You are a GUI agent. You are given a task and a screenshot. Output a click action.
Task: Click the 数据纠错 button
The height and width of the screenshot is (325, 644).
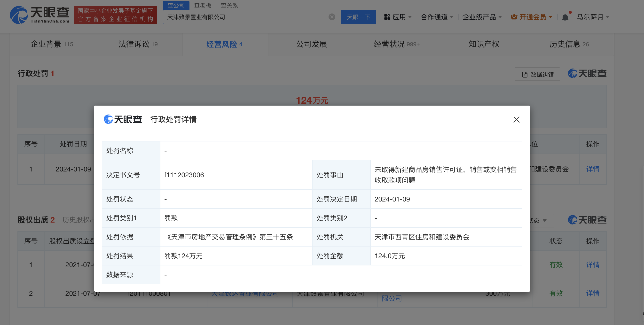(x=537, y=74)
